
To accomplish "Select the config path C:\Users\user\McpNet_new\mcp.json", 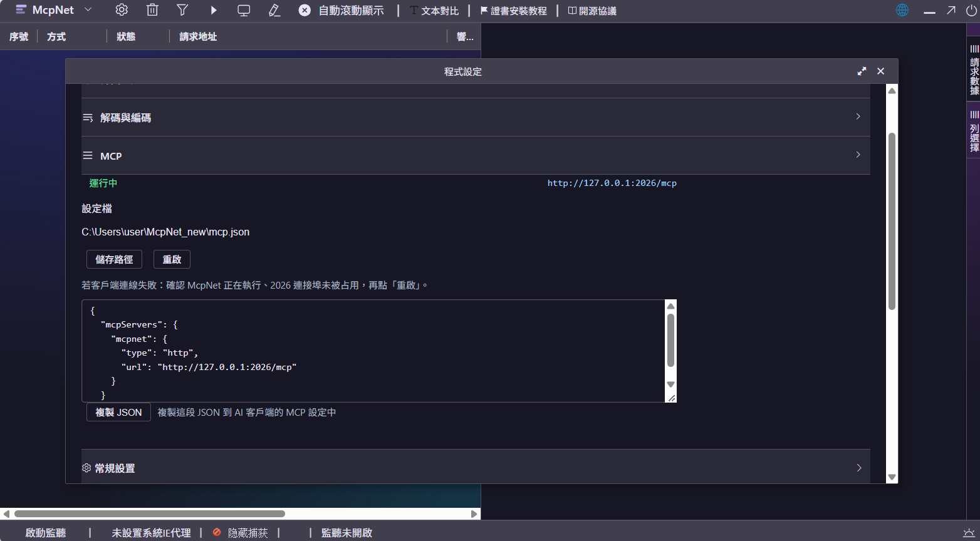I will point(165,232).
